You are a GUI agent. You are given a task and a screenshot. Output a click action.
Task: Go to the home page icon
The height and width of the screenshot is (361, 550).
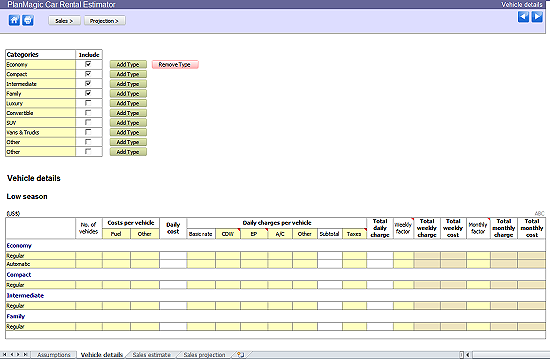pyautogui.click(x=14, y=20)
